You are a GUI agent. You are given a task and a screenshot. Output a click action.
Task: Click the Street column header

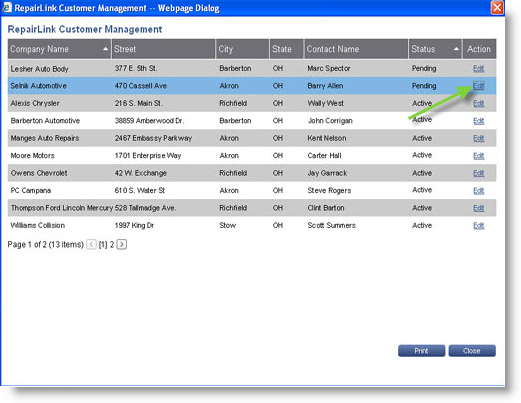coord(163,49)
